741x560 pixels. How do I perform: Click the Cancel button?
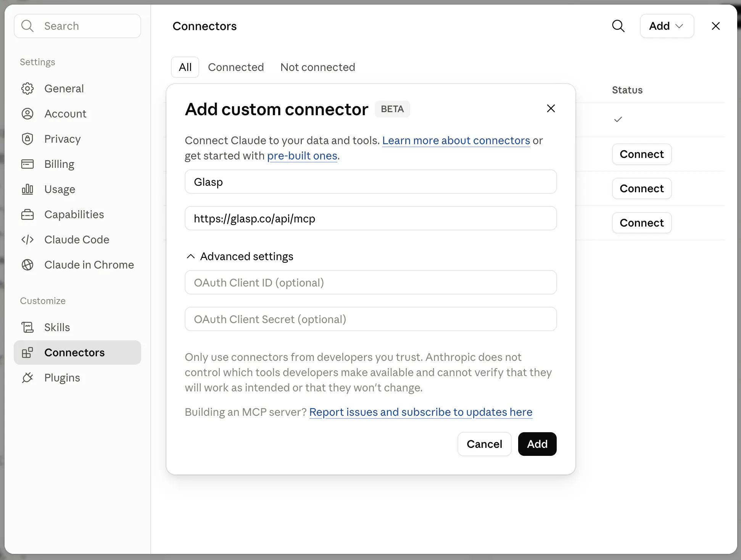click(484, 444)
